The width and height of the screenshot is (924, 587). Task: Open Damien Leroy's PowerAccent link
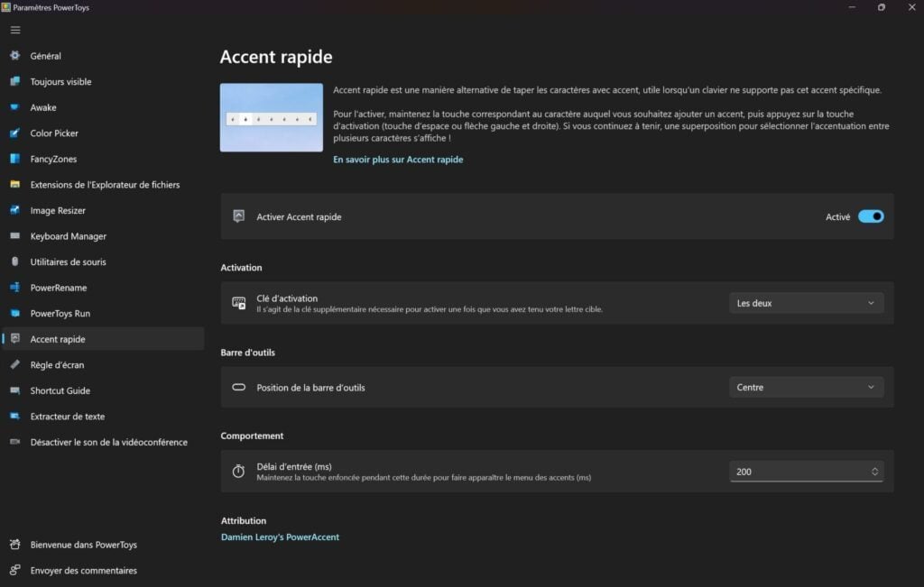click(x=280, y=537)
